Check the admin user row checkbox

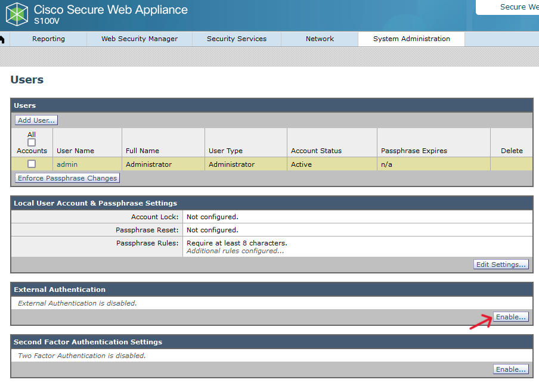point(32,164)
